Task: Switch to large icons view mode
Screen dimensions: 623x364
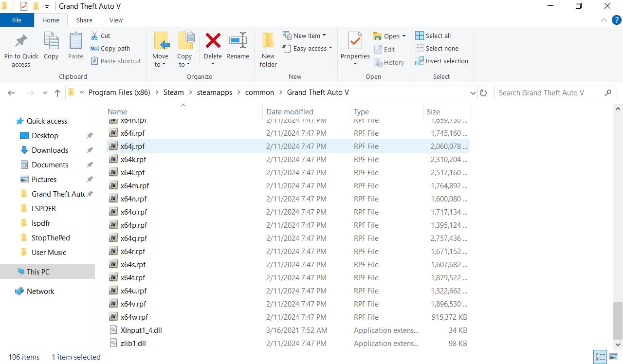Action: coord(614,357)
